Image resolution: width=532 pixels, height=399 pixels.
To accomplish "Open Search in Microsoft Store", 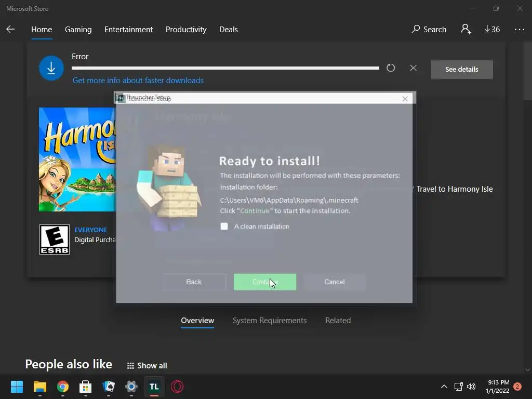I will (x=429, y=30).
